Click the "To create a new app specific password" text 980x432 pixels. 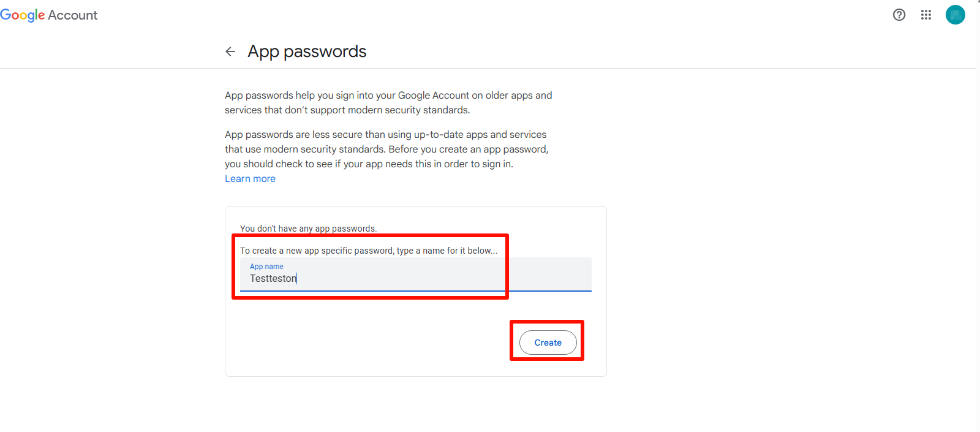pos(368,251)
